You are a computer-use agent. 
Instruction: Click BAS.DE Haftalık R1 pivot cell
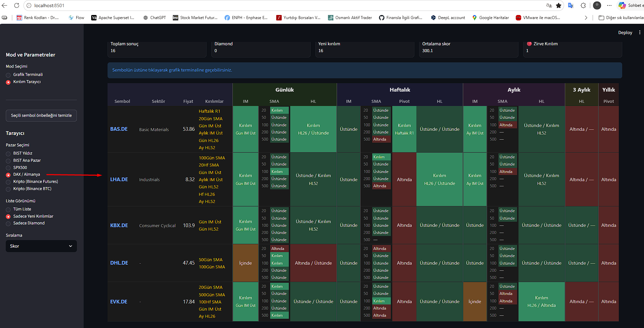pos(404,129)
